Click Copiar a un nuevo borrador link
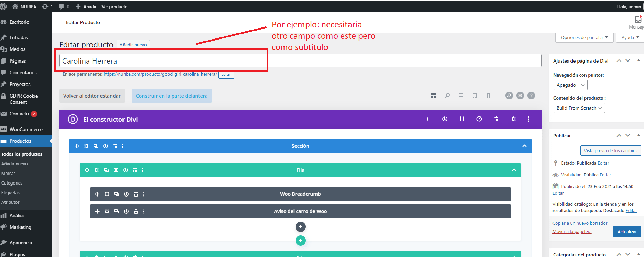This screenshot has height=257, width=644. [x=580, y=223]
